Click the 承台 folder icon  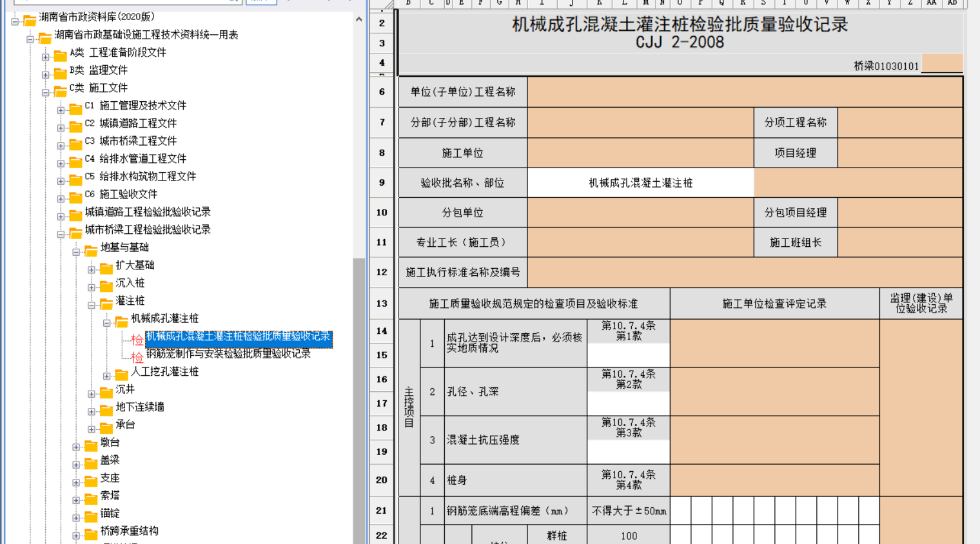(106, 427)
